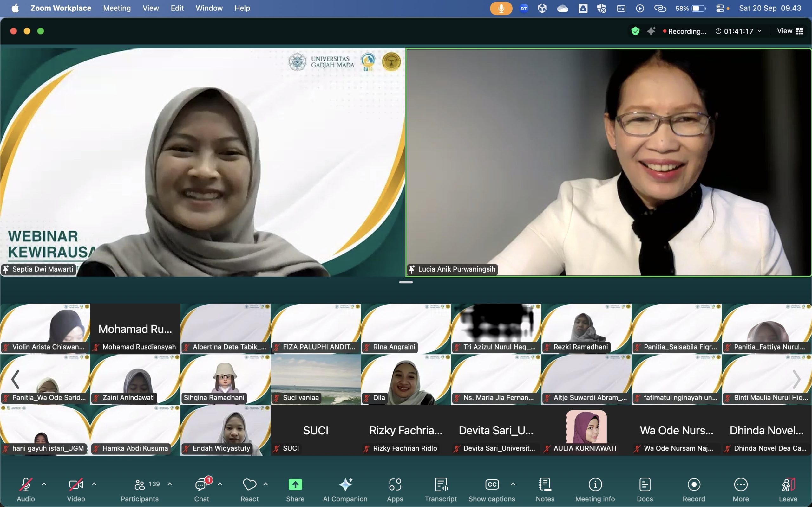Go to next page of participant thumbnails
812x507 pixels.
[796, 379]
